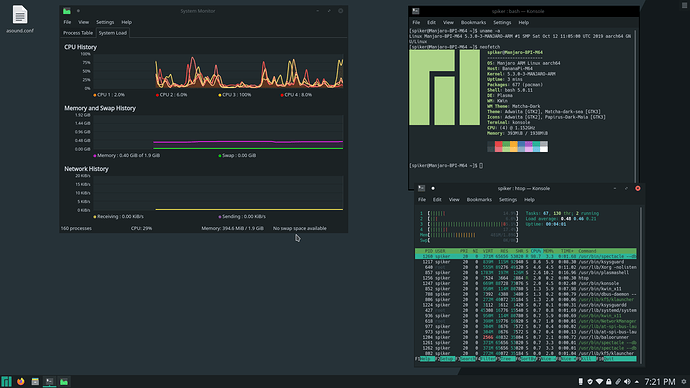The height and width of the screenshot is (388, 690).
Task: Open desktop toolbox menu in top-right corner
Action: (x=684, y=5)
